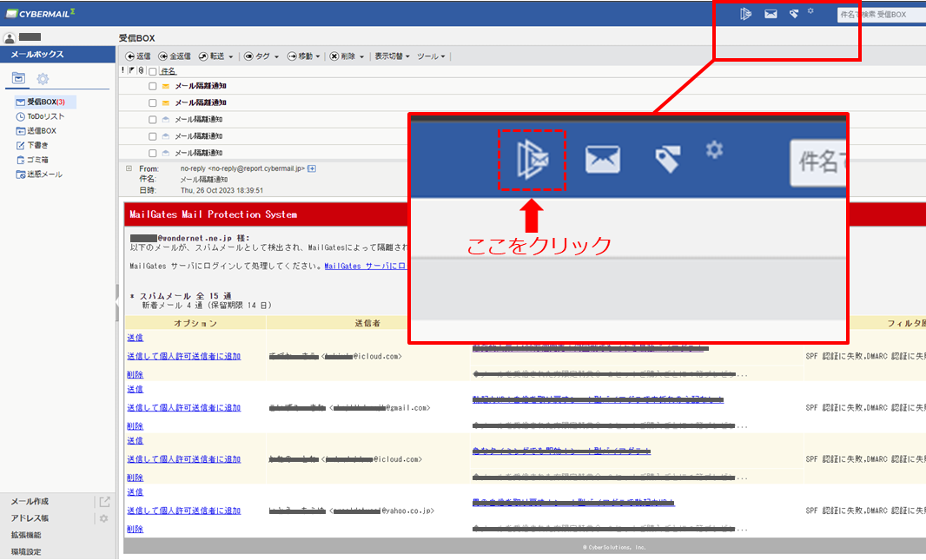Open the mailbox settings gear in sidebar

(43, 78)
